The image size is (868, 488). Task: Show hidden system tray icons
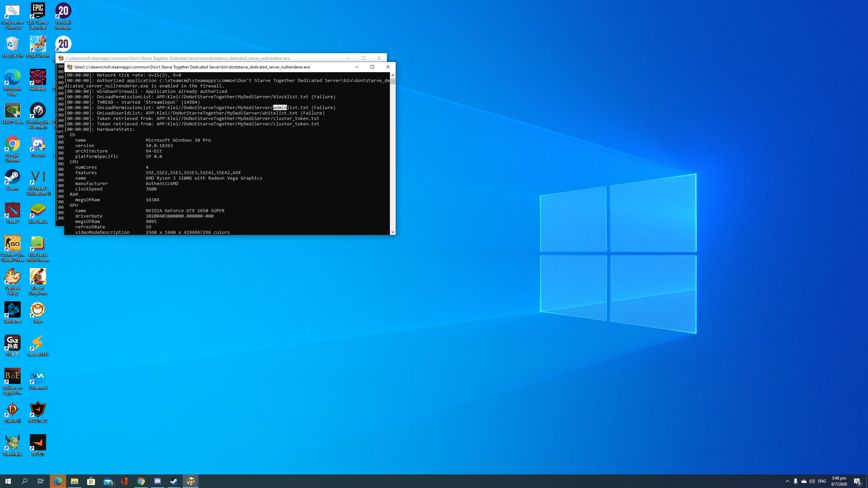pos(787,481)
